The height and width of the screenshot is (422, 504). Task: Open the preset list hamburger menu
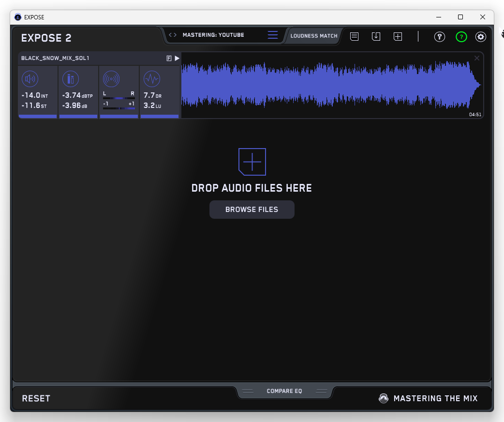pyautogui.click(x=273, y=35)
